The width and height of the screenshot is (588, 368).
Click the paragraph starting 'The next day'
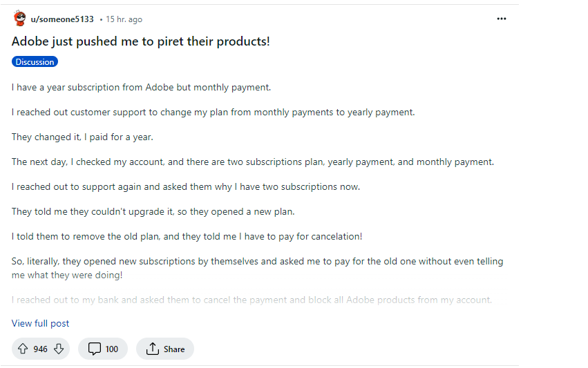point(253,162)
